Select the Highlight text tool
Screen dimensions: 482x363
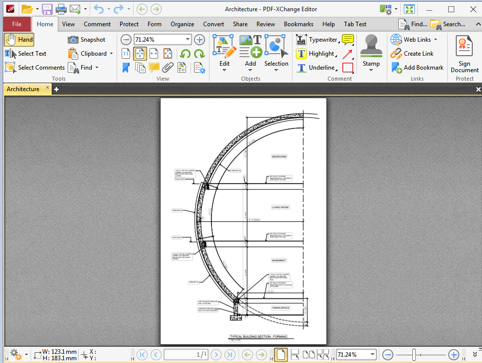click(x=316, y=54)
